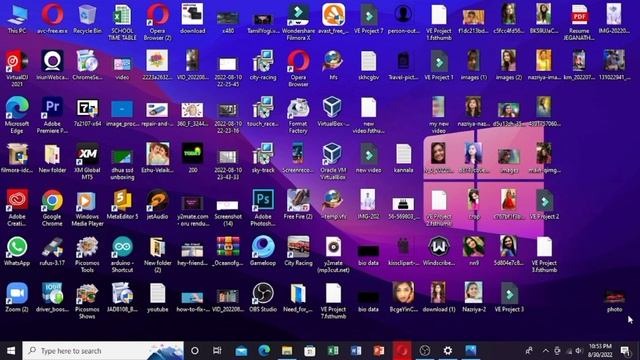This screenshot has width=640, height=360.
Task: Launch Windows Media Player shortcut
Action: pyautogui.click(x=87, y=208)
